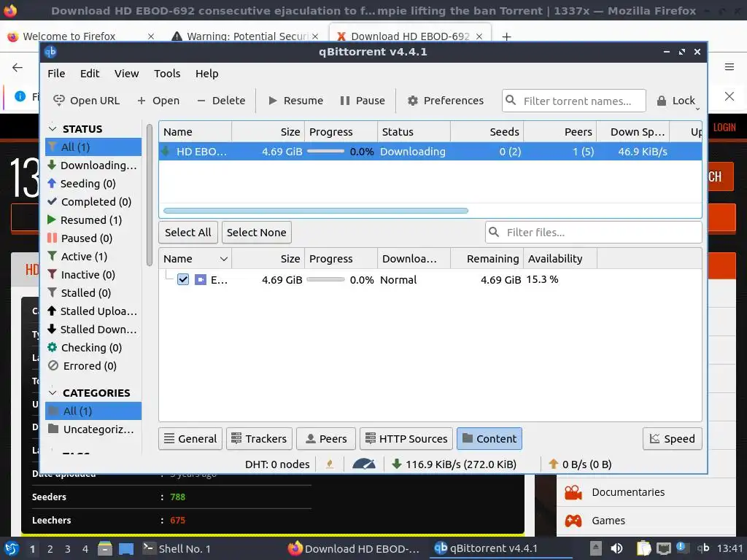Switch to the Trackers tab
The image size is (747, 560).
[x=260, y=438]
